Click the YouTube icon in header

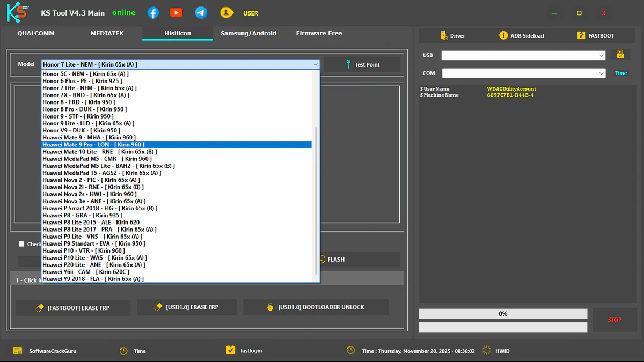175,13
